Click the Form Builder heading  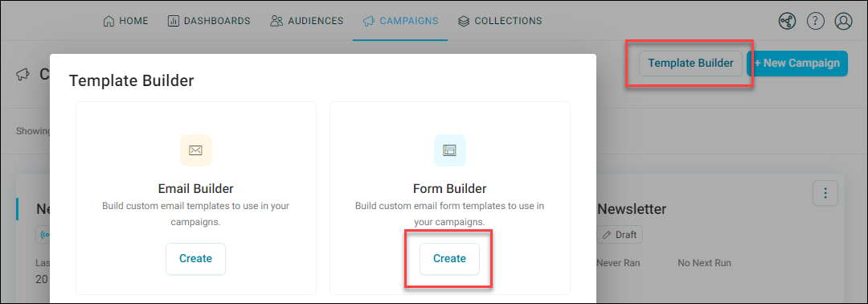coord(449,189)
